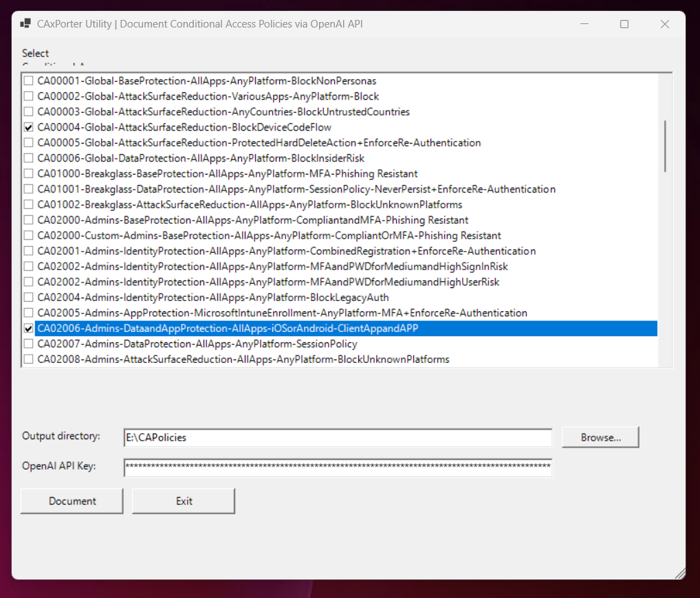The image size is (700, 598).
Task: Enable the CA00003 BlockUntrustedCountries checkbox
Action: 28,112
